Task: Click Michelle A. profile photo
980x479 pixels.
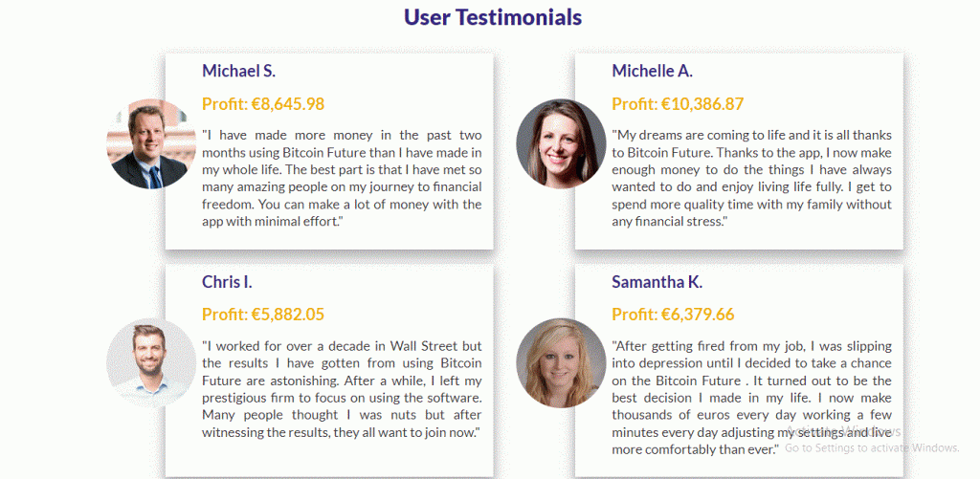Action: (x=561, y=143)
